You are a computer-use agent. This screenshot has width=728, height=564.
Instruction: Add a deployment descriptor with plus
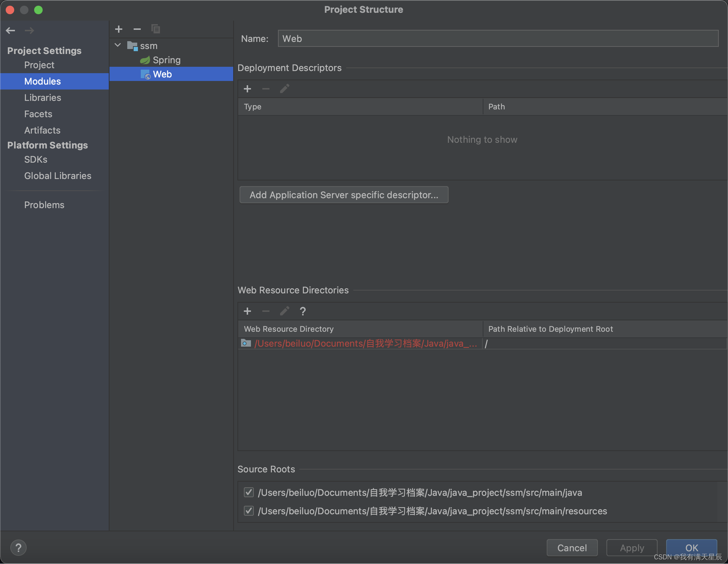pyautogui.click(x=247, y=89)
